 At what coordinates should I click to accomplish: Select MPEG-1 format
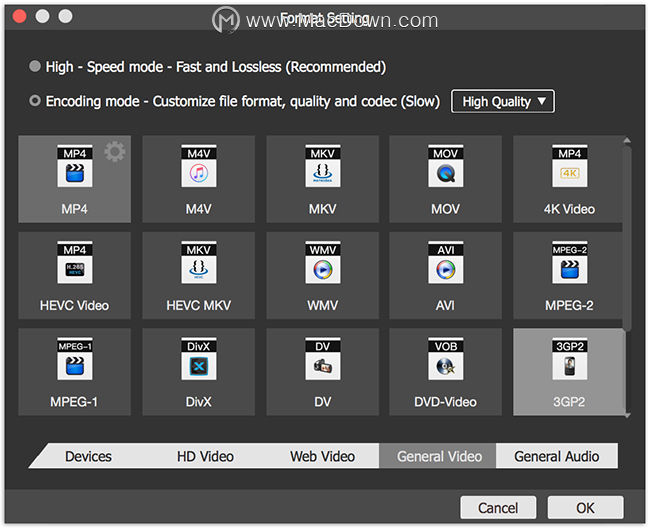click(75, 372)
